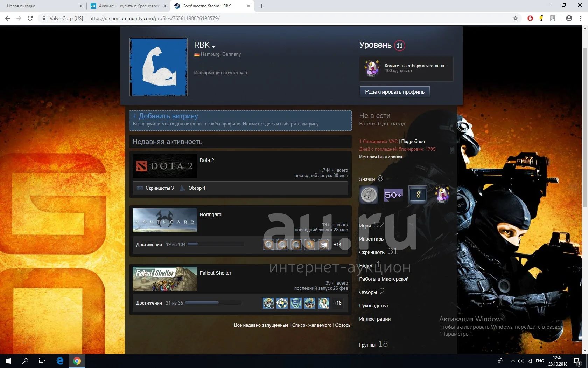Click the Подробнее ban details link
588x368 pixels.
(413, 142)
